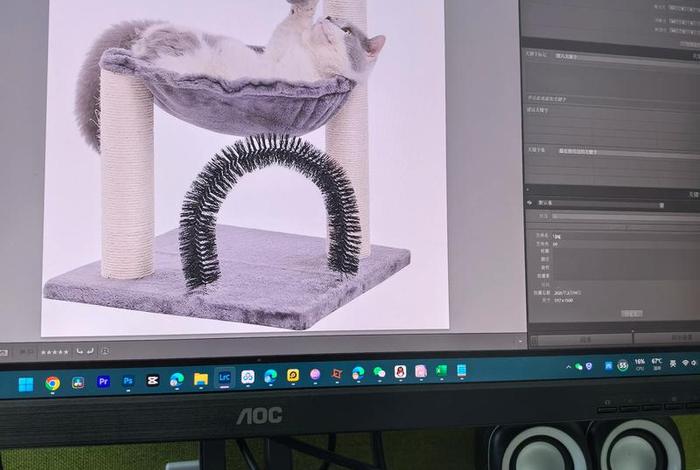Click the people view icon after rotate arrows
Viewport: 700px width, 470px height.
point(105,351)
